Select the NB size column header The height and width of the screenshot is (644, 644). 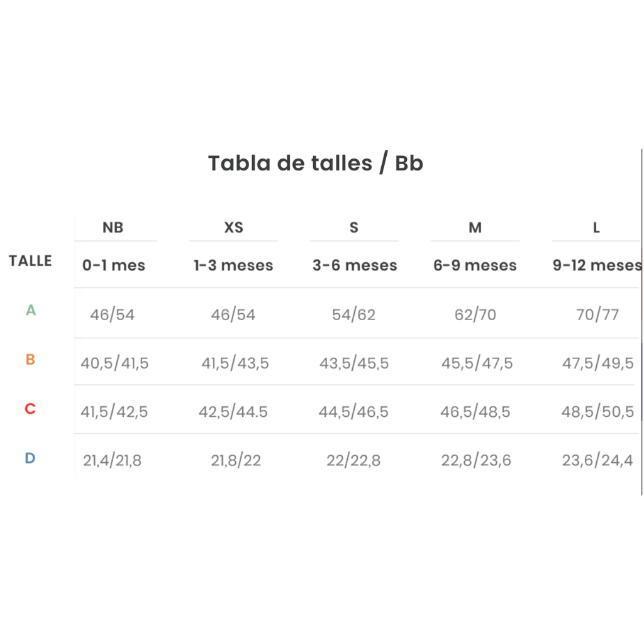[113, 228]
